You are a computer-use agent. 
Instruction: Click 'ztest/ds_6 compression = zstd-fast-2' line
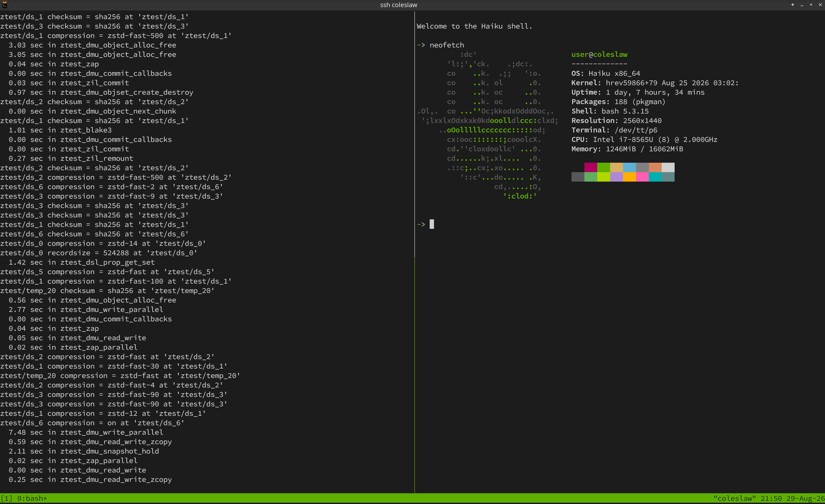tap(112, 187)
